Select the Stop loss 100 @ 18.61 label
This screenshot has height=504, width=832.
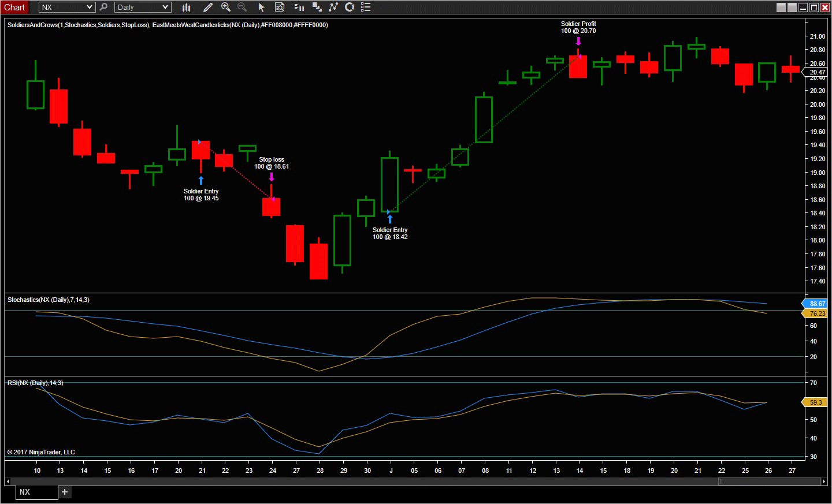coord(272,163)
